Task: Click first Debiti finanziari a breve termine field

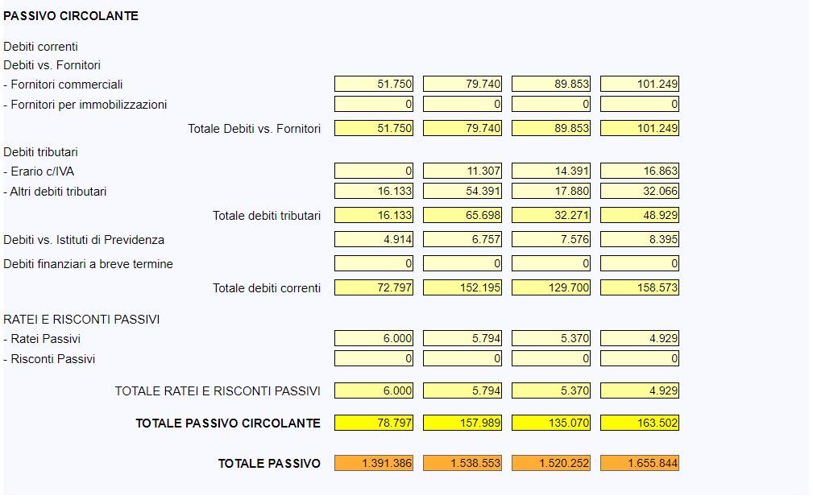Action: [x=374, y=263]
